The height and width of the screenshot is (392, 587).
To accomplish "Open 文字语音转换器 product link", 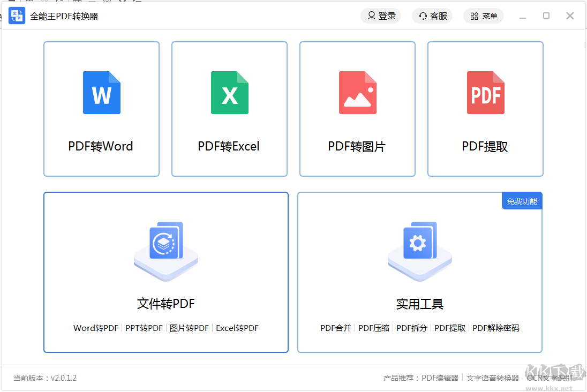I will 493,378.
